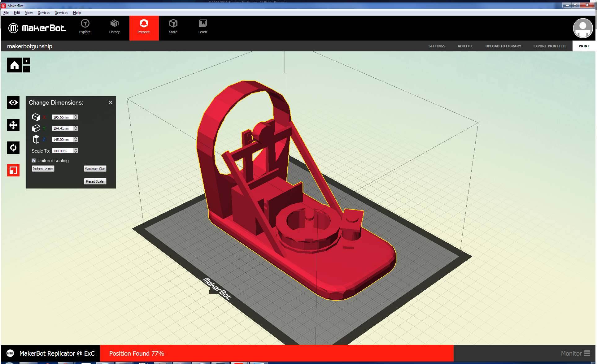Increase the Y dimension value
This screenshot has width=597, height=364.
[x=76, y=127]
